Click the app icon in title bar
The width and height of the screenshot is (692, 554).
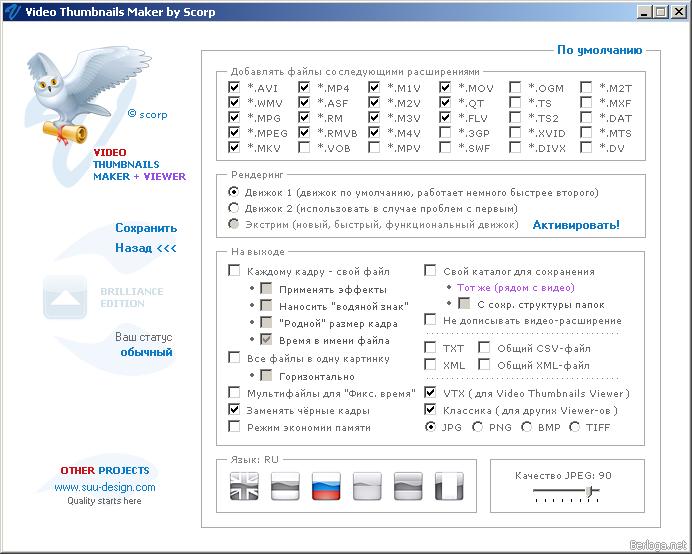tap(12, 11)
